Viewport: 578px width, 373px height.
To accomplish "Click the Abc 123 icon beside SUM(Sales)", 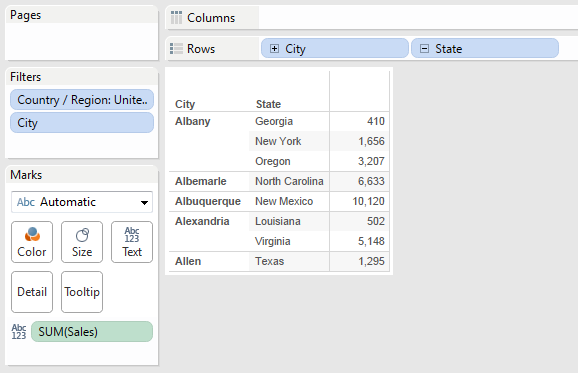I will (19, 332).
